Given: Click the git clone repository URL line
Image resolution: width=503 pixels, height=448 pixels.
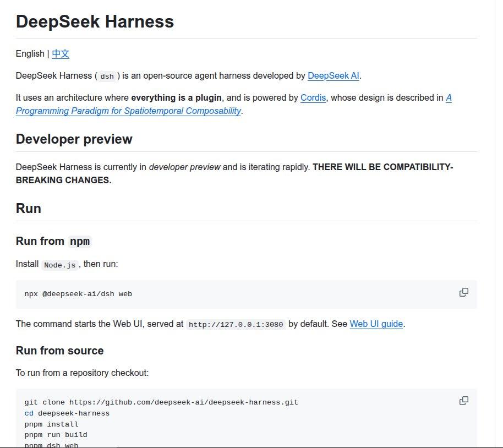Looking at the screenshot, I should pyautogui.click(x=161, y=402).
